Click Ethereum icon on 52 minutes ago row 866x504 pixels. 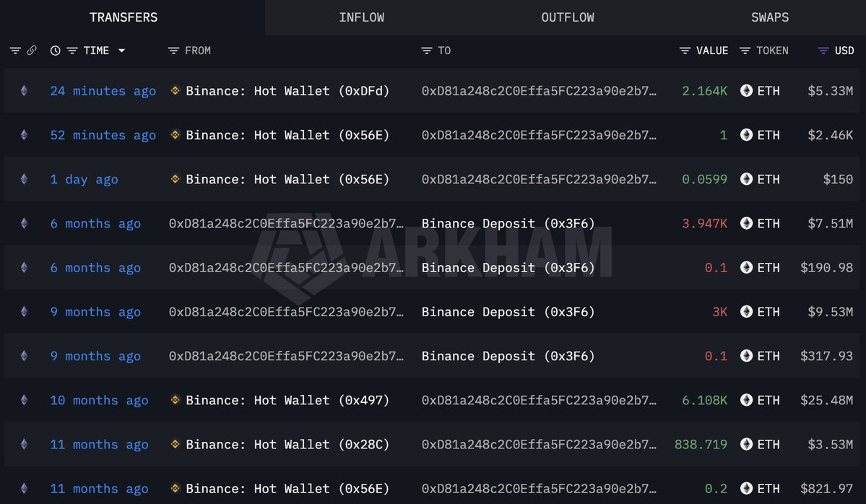[25, 135]
